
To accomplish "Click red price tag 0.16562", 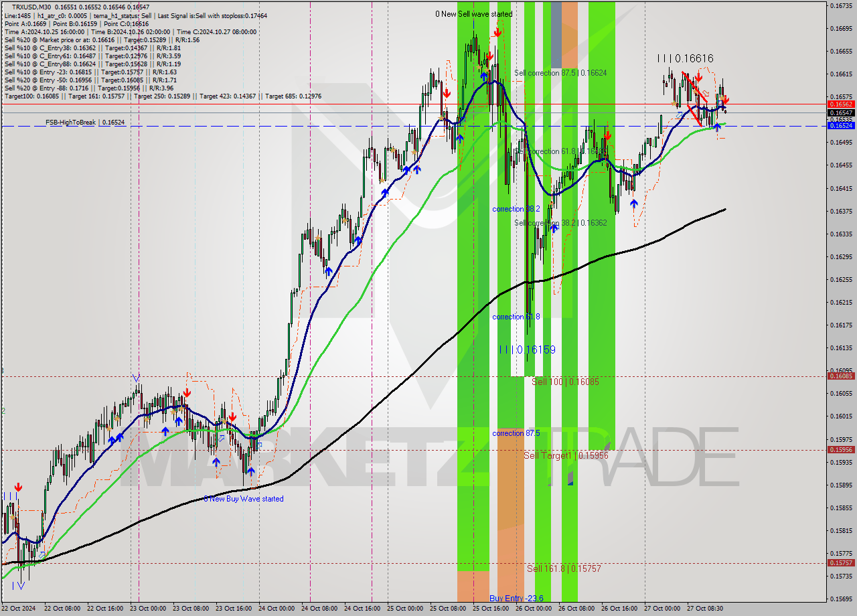I will tap(841, 104).
